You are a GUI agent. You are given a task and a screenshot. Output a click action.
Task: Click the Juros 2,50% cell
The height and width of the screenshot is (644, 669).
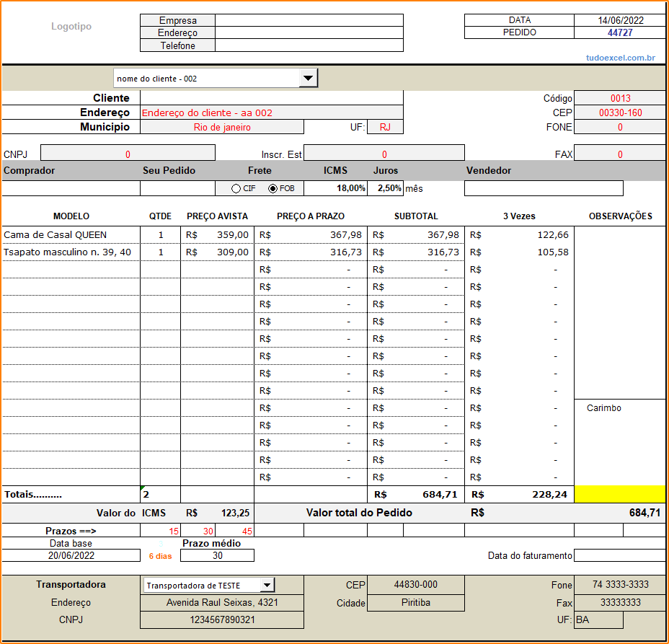(x=386, y=188)
